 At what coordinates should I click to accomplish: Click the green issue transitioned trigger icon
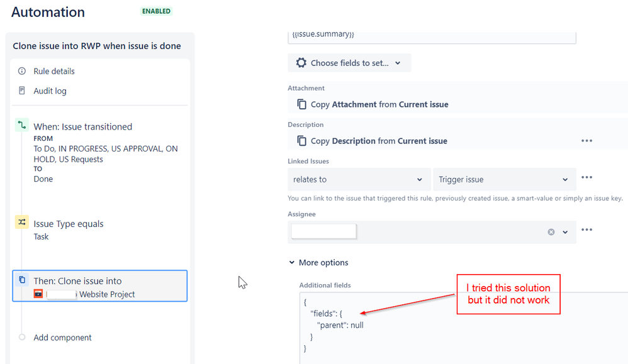(21, 126)
